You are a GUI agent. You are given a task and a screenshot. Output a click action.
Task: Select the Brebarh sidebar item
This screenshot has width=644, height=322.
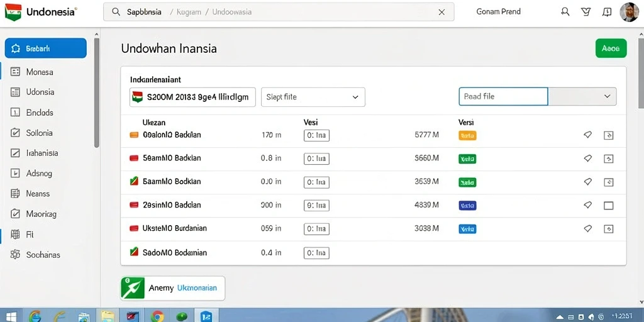pos(45,48)
